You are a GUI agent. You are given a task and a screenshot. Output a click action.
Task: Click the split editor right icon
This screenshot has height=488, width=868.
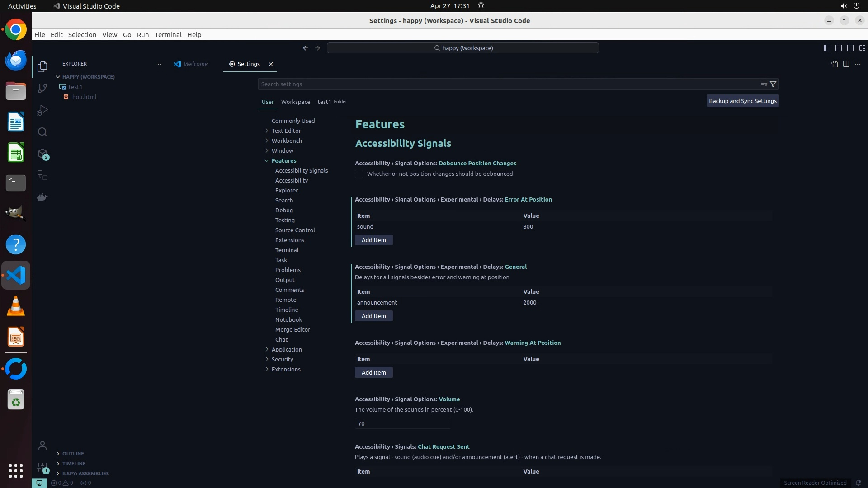pyautogui.click(x=846, y=64)
